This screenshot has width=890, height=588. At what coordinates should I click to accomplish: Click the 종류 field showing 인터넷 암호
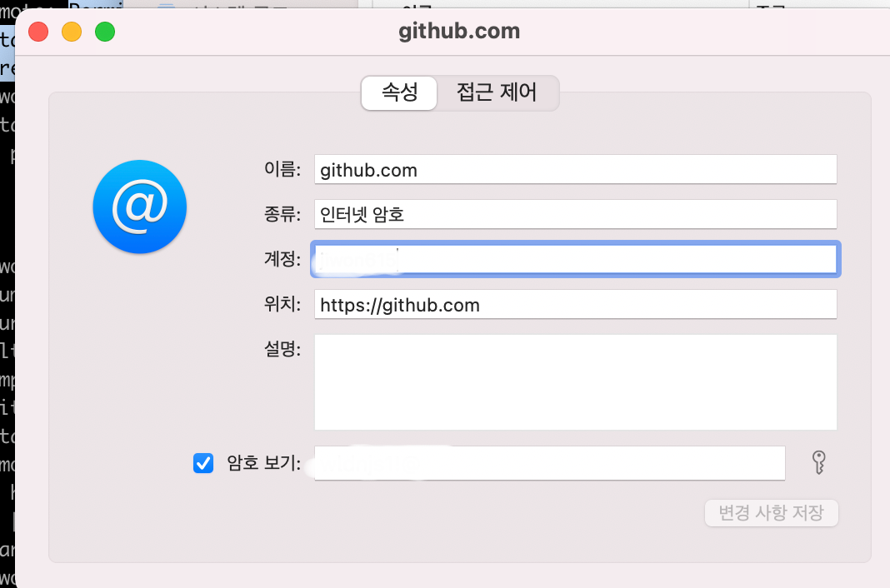[x=576, y=214]
